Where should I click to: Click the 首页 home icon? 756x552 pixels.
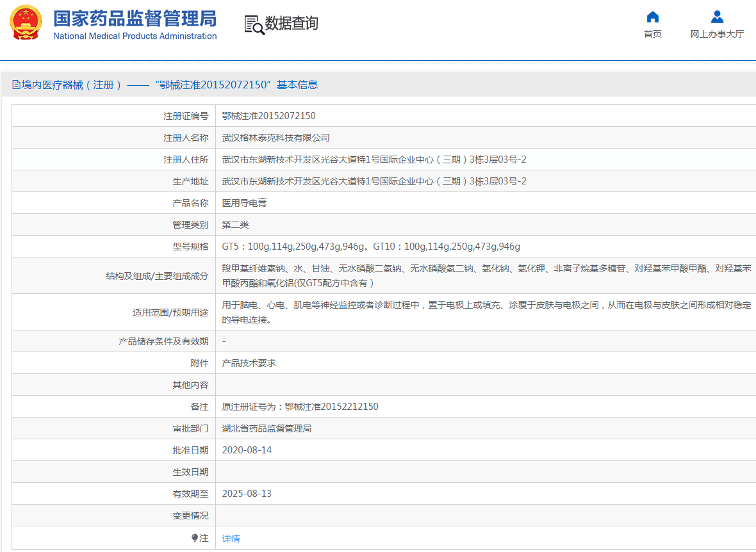click(652, 17)
